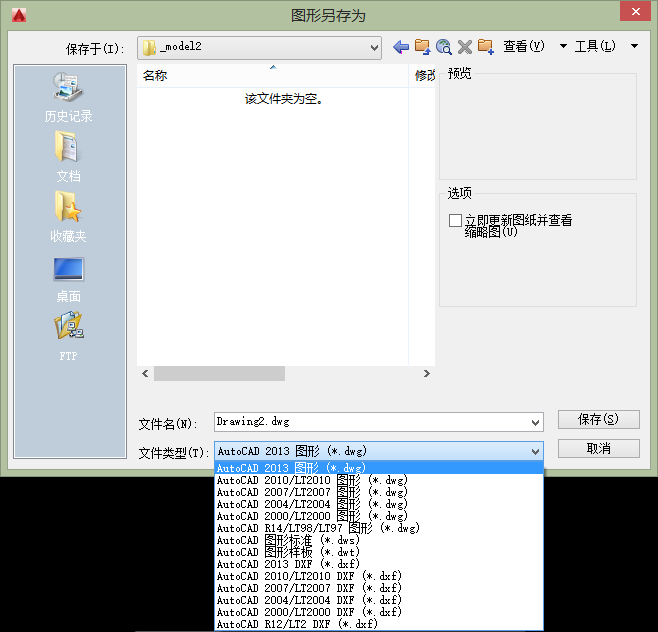This screenshot has width=658, height=632.
Task: Click the 修改 column header
Action: click(422, 76)
